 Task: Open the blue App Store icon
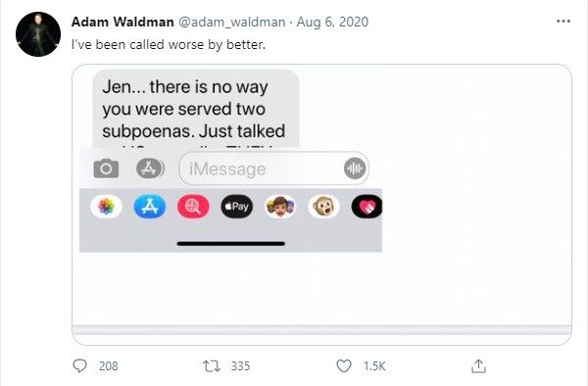click(150, 207)
